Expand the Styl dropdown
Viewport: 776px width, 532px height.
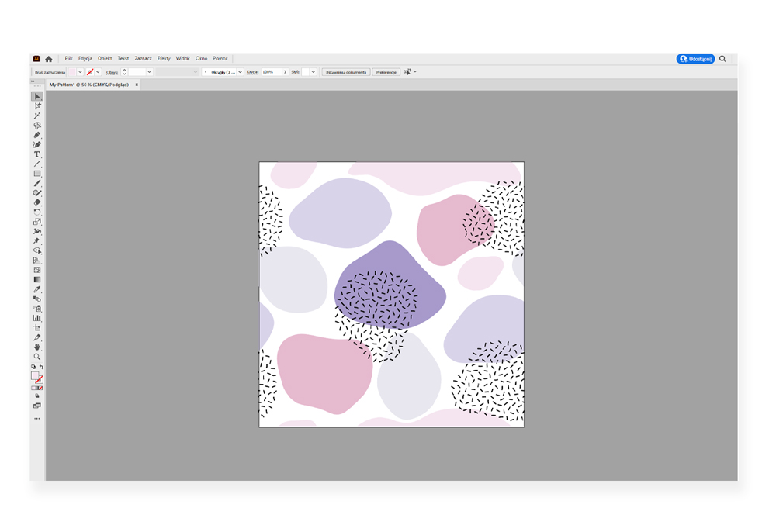[314, 72]
